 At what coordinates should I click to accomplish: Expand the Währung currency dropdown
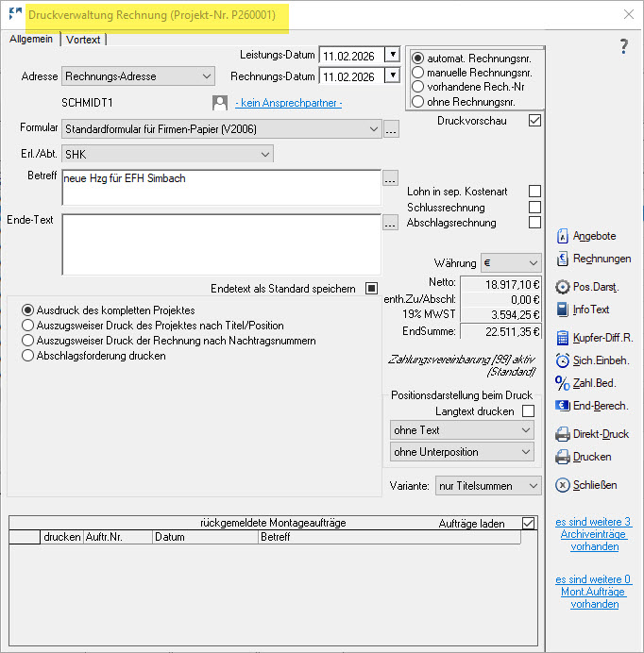[x=534, y=262]
